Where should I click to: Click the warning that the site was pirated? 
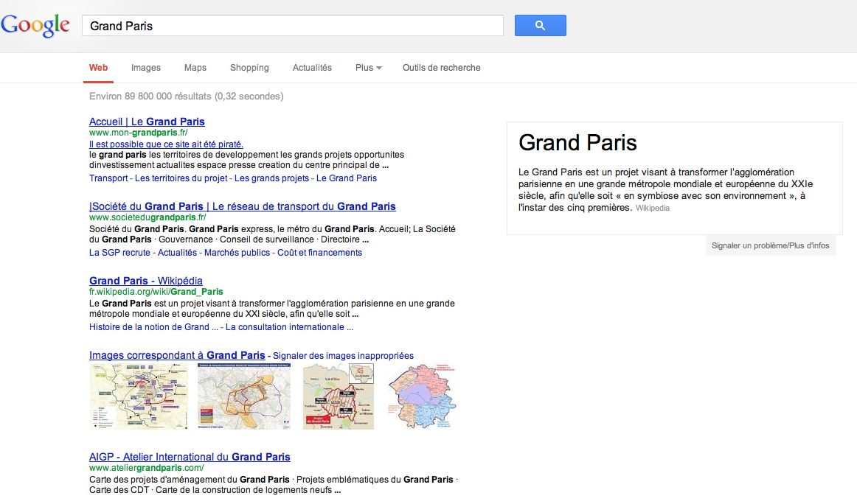(166, 144)
